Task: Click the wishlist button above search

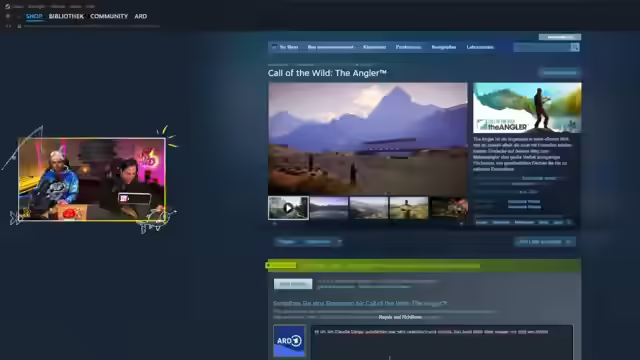Action: (x=560, y=37)
